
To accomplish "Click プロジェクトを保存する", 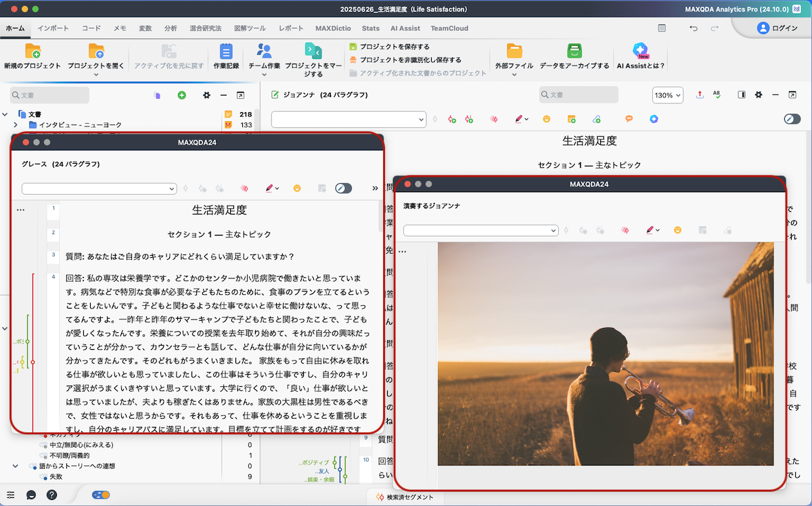I will pos(390,47).
